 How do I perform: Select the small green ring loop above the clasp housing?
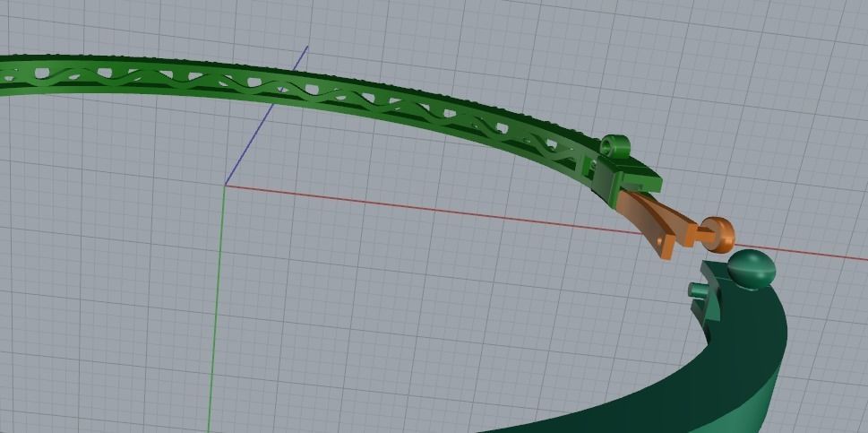click(615, 146)
